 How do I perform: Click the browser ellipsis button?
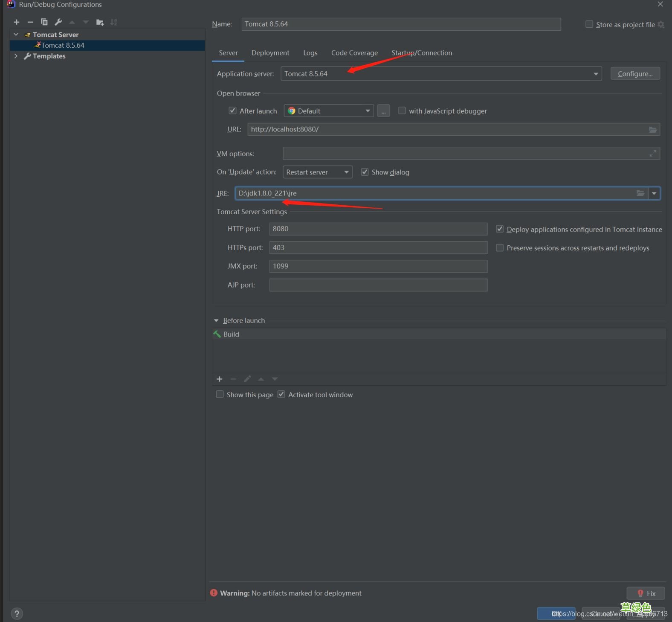[383, 111]
